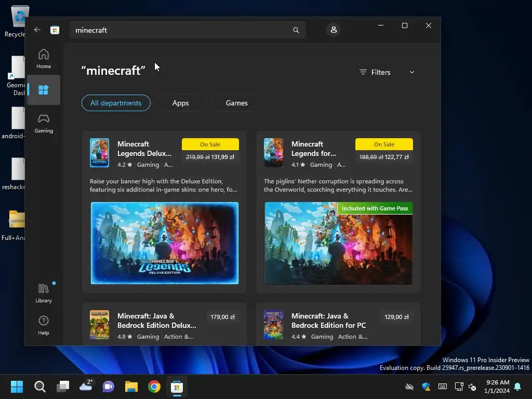Click "Raise your banner high" description text
This screenshot has width=532, height=399.
[164, 185]
